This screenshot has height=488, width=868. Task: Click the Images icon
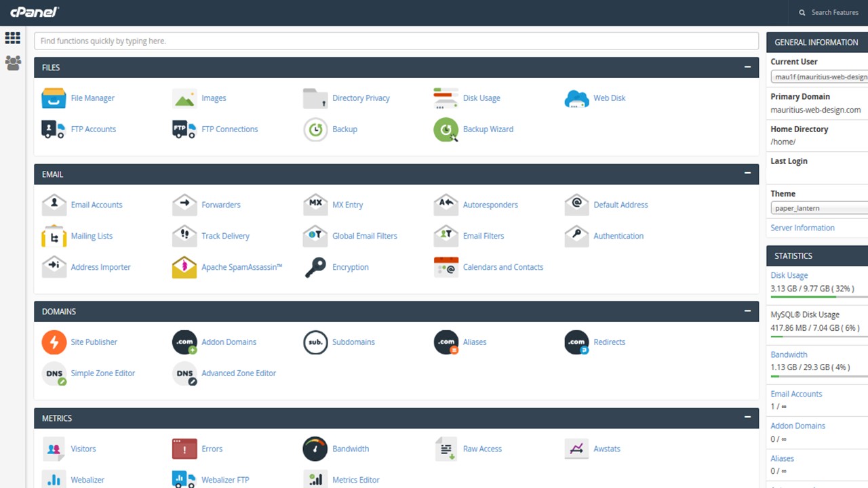pos(184,98)
